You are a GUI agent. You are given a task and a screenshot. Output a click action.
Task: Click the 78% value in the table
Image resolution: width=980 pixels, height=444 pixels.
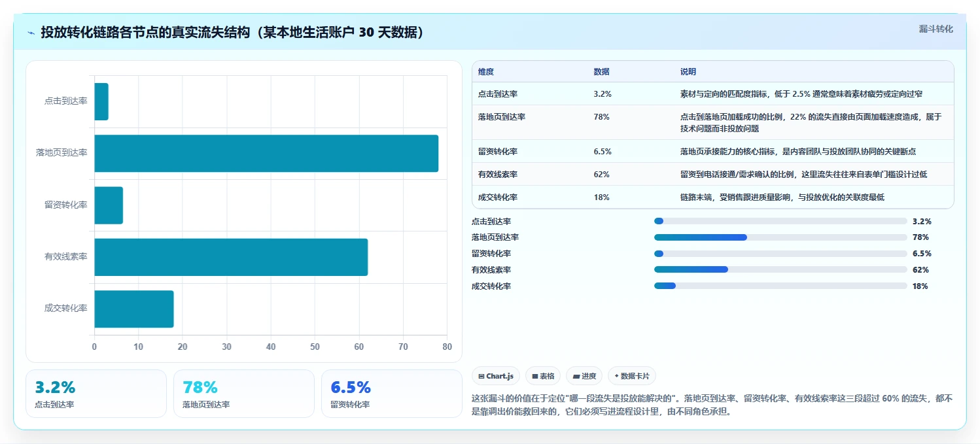pyautogui.click(x=601, y=117)
